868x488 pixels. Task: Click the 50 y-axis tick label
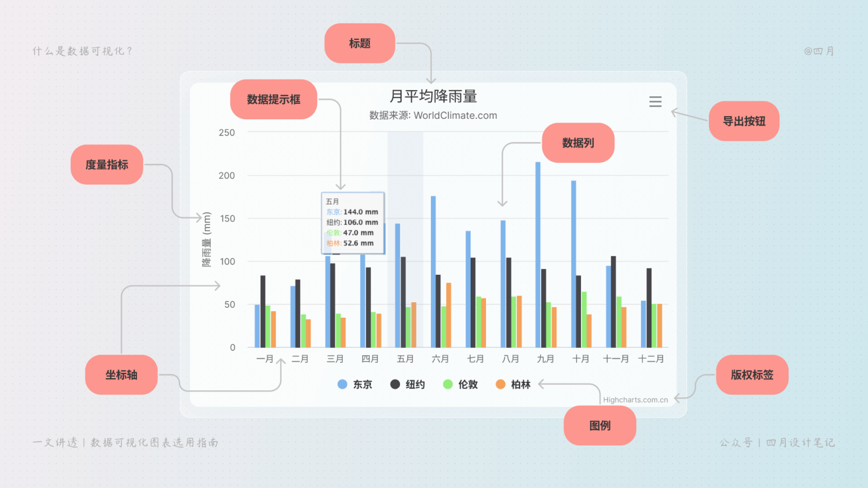pos(230,305)
